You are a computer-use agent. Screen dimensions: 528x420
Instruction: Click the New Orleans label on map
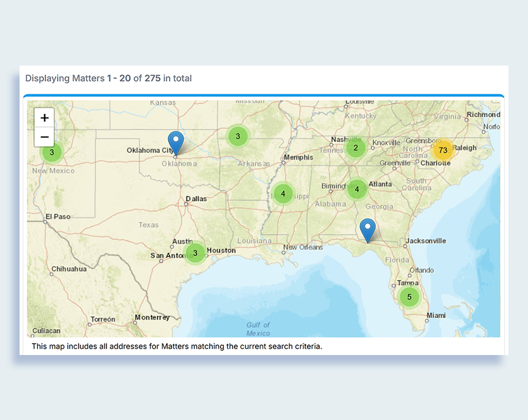[303, 247]
